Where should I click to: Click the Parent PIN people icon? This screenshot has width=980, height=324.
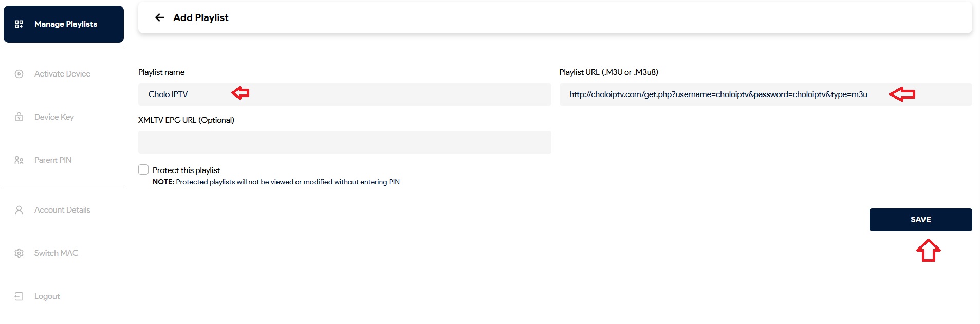19,160
